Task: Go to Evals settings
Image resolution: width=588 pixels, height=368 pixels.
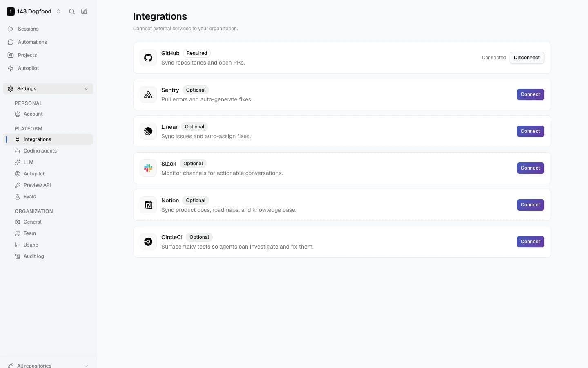Action: tap(48, 197)
